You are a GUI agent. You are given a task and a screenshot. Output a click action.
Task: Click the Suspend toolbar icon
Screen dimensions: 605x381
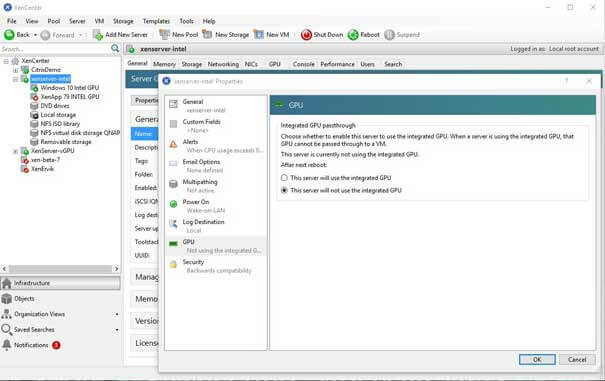[389, 35]
